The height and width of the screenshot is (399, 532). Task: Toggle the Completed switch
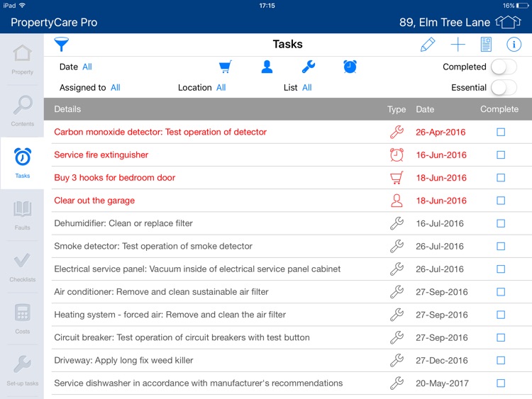pyautogui.click(x=504, y=67)
